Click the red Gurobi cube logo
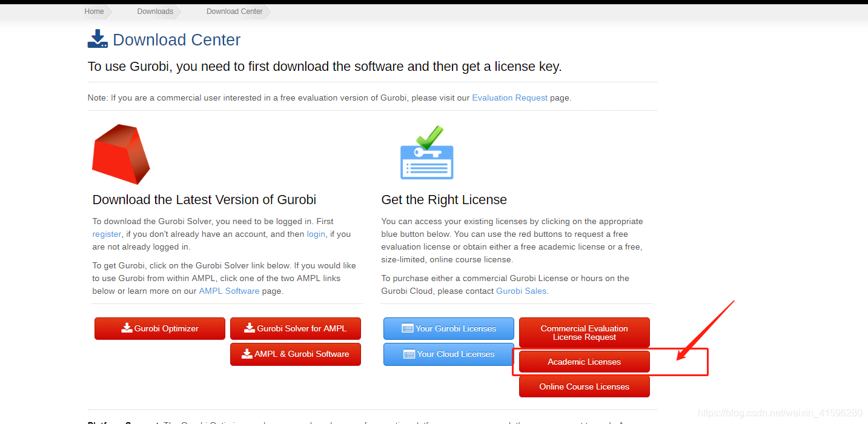This screenshot has width=868, height=424. (121, 154)
